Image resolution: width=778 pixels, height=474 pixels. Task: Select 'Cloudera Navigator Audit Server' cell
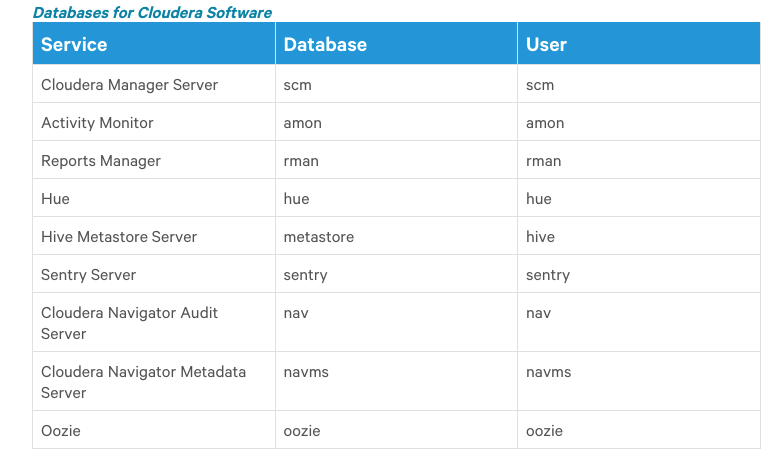[x=154, y=323]
